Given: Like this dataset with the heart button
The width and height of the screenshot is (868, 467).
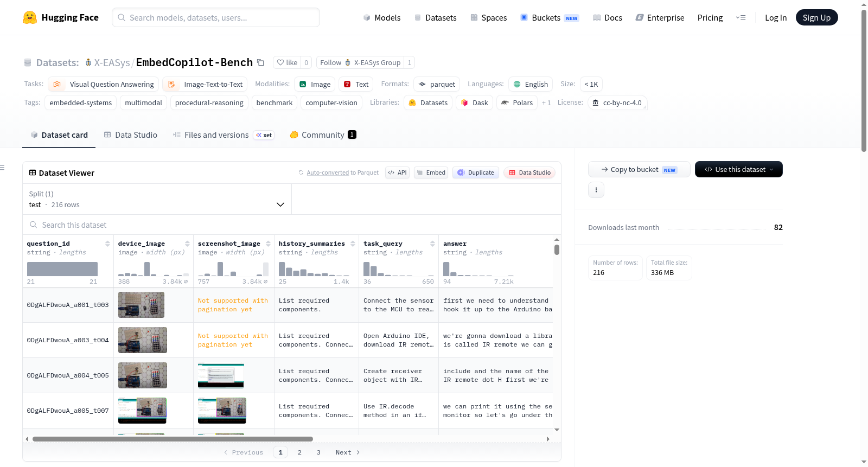Looking at the screenshot, I should (x=287, y=62).
